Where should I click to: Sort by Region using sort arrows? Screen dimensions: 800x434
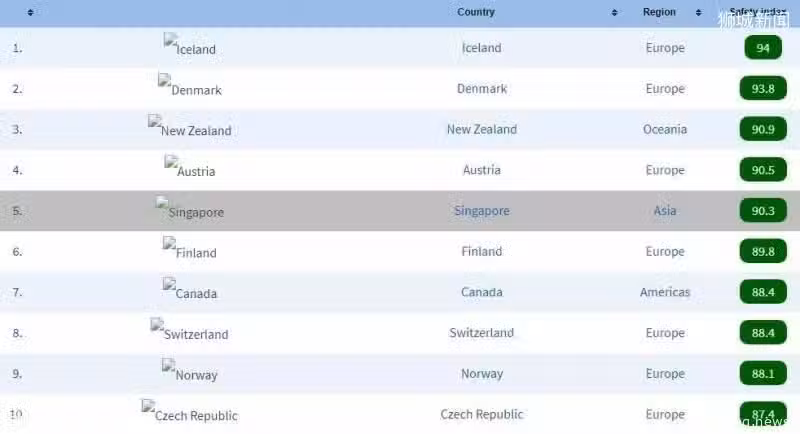click(698, 12)
